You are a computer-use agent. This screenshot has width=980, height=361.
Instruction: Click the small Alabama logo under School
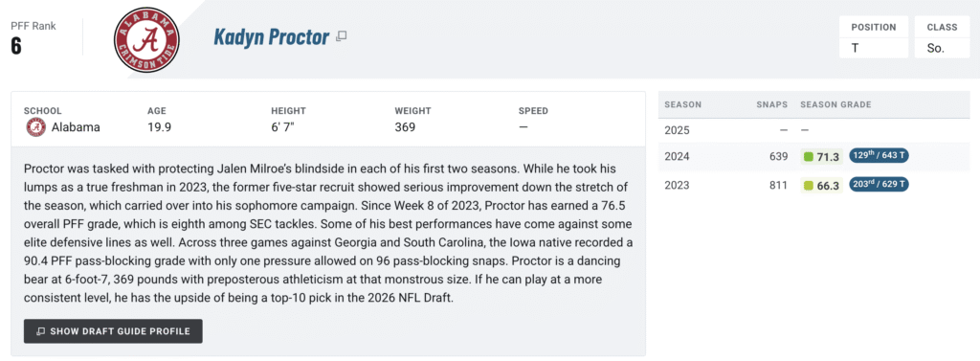(x=35, y=127)
